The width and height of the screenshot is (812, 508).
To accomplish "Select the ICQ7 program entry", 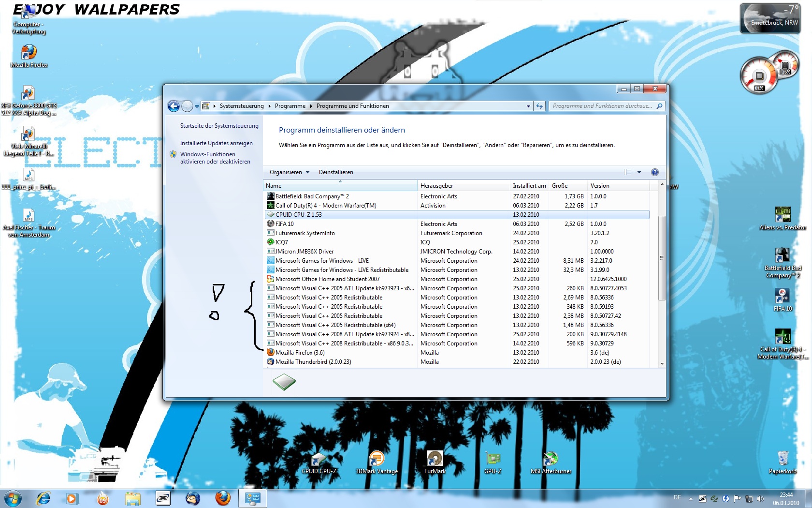I will [457, 242].
